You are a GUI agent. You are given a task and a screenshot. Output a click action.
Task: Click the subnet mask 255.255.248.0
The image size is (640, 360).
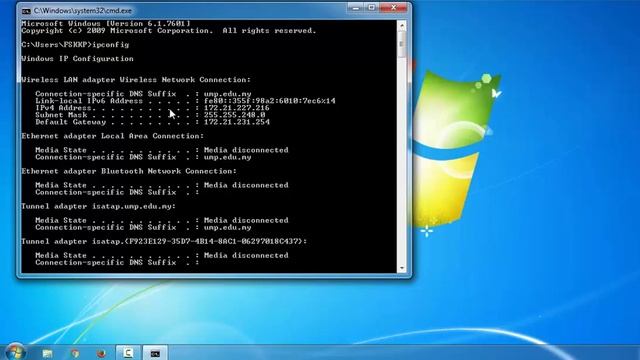tap(234, 115)
